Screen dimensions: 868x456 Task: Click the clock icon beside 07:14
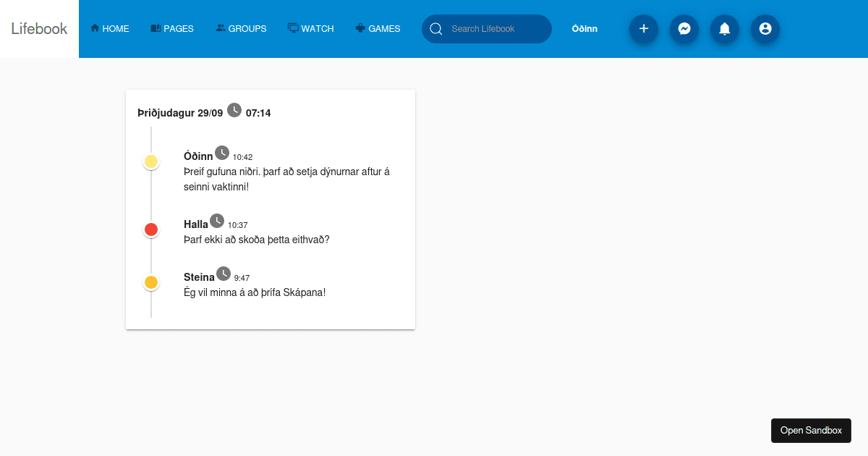coord(234,111)
